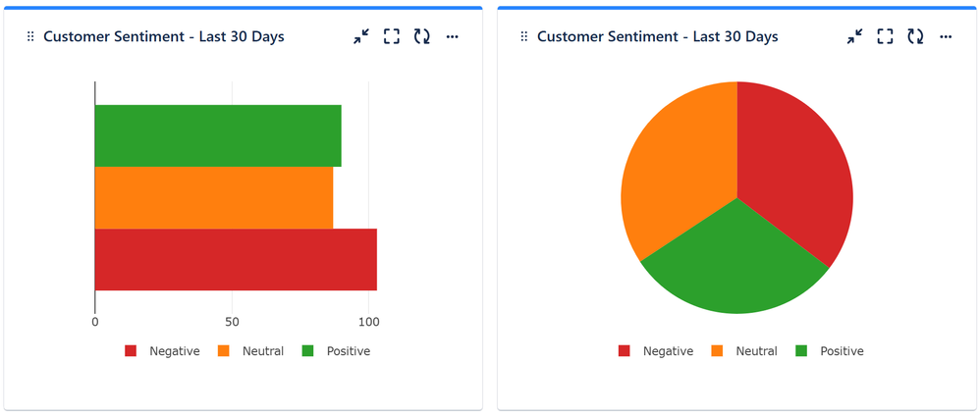Click the 0 axis label on bar chart

(95, 323)
